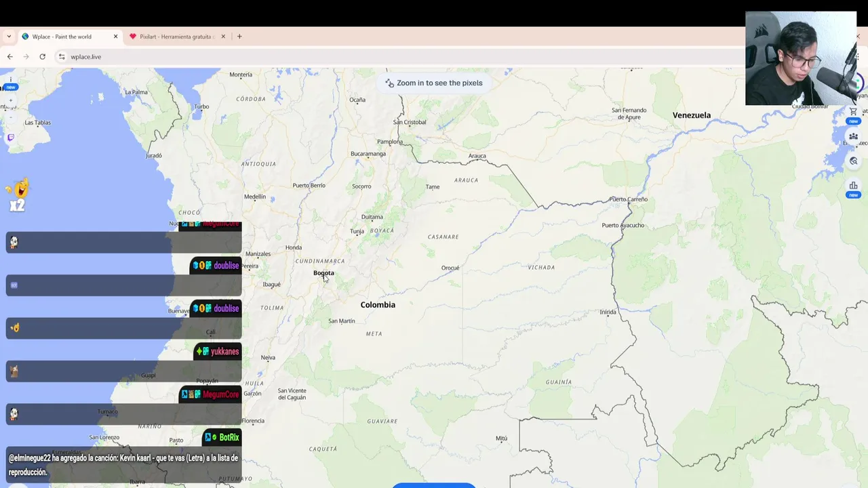Image resolution: width=868 pixels, height=488 pixels.
Task: Go forward with browser forward arrow
Action: pos(26,57)
